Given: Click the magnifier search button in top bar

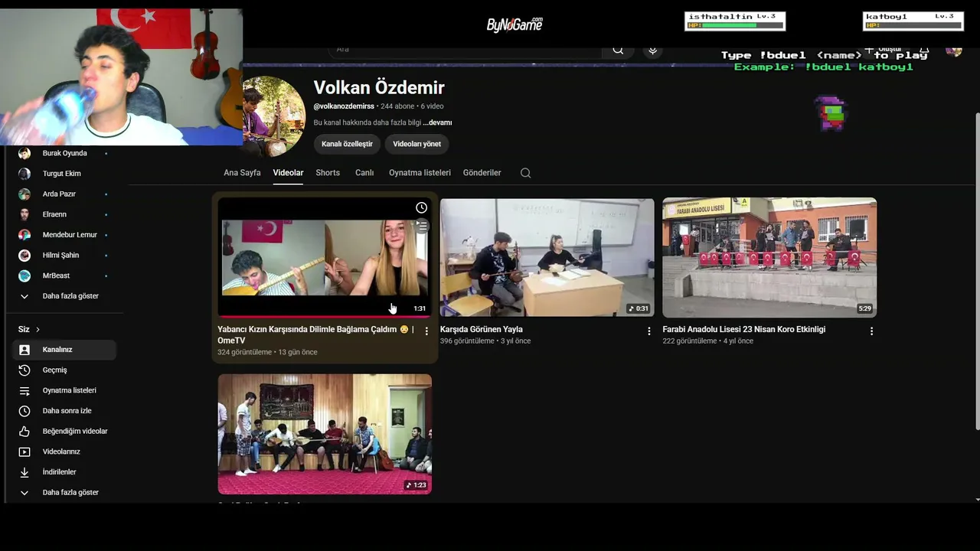Looking at the screenshot, I should 618,51.
